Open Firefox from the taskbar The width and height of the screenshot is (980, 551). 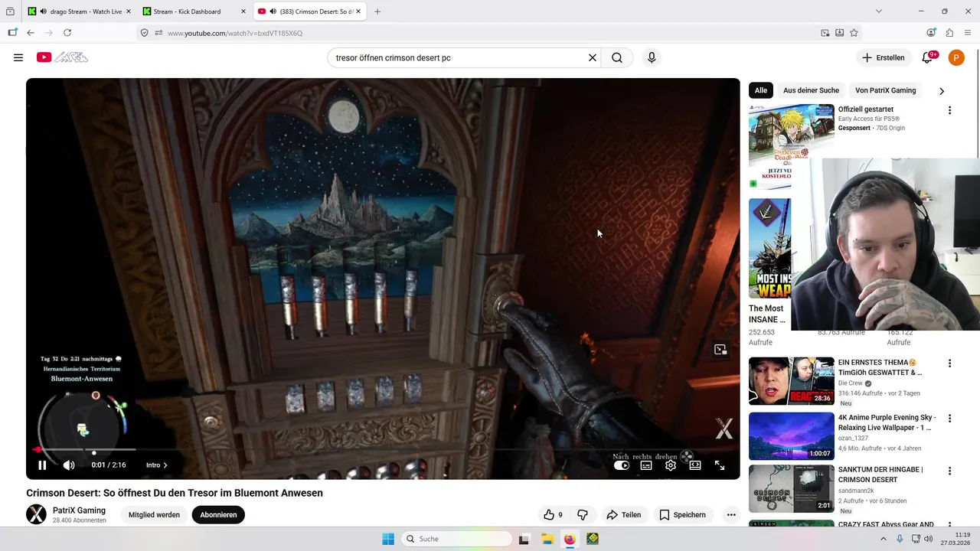570,539
